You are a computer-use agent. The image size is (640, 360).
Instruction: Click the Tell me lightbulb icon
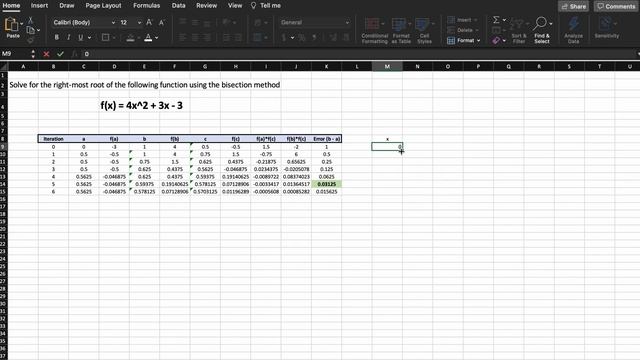coord(253,6)
